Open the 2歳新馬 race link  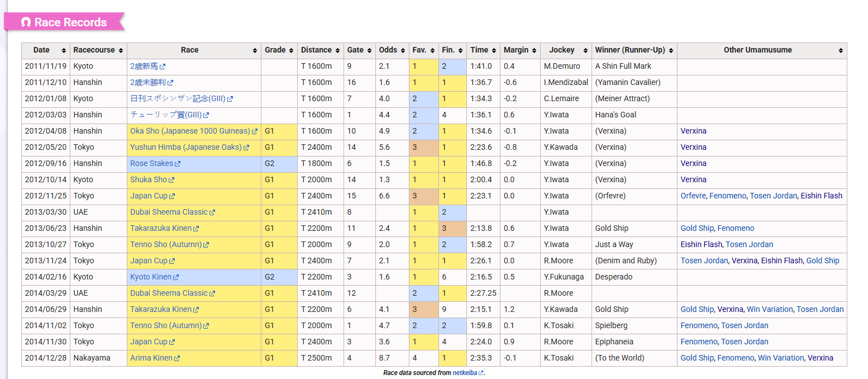(x=147, y=66)
